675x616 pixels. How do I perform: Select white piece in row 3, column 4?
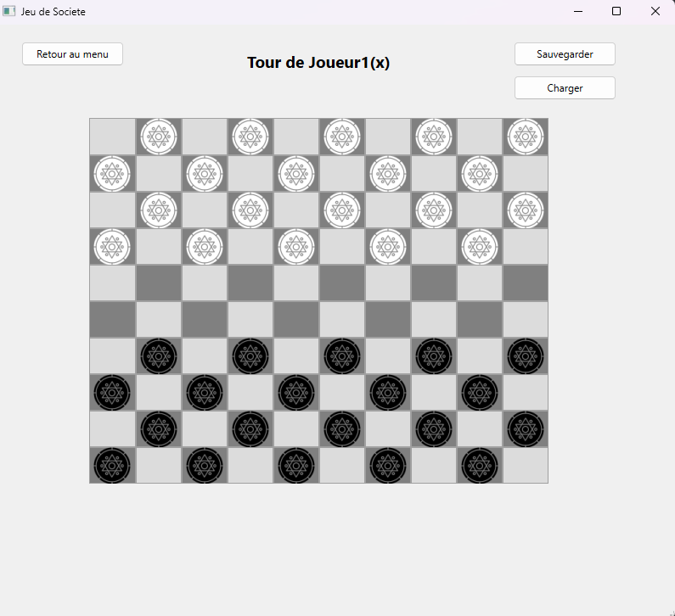[250, 210]
